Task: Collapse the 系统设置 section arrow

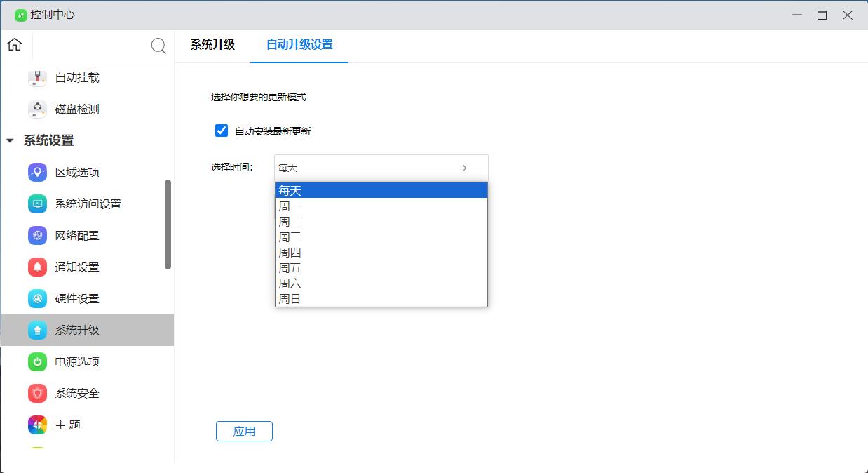Action: coord(10,141)
